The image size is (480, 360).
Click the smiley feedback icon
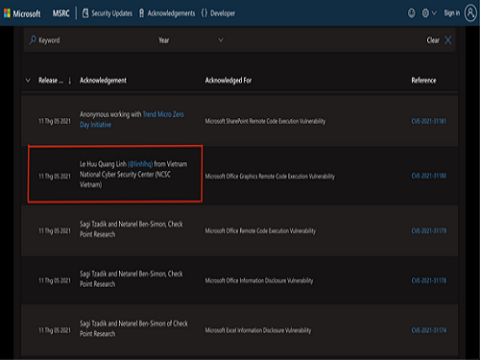pos(412,13)
